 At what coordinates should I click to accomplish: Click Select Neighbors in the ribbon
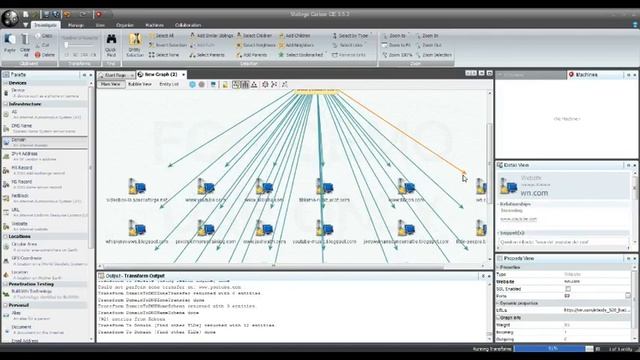(x=256, y=45)
